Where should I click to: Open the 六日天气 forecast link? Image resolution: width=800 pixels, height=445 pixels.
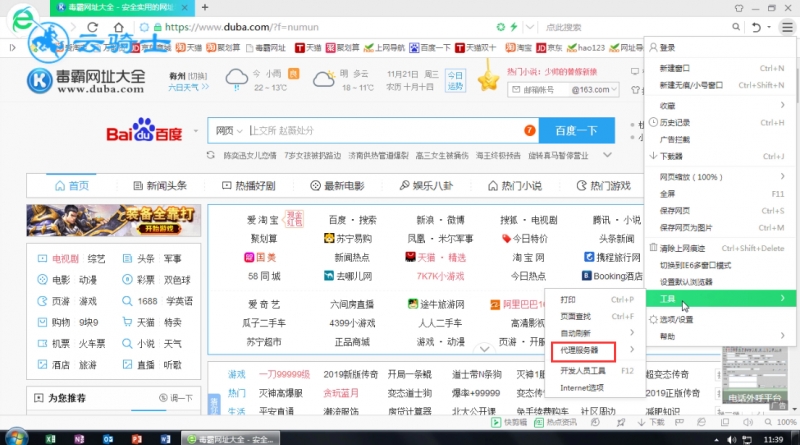tap(188, 87)
